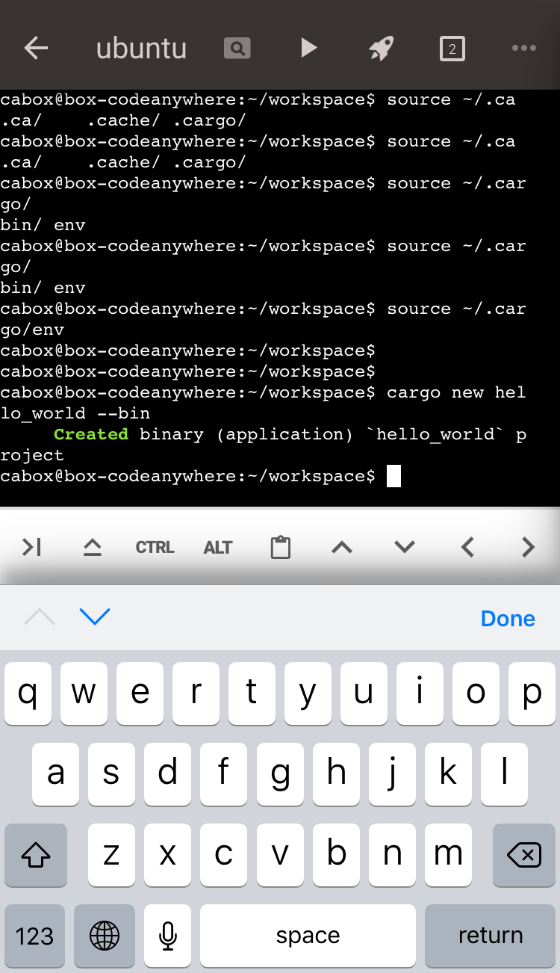The width and height of the screenshot is (560, 973).
Task: Tap the a key
Action: pos(56,773)
